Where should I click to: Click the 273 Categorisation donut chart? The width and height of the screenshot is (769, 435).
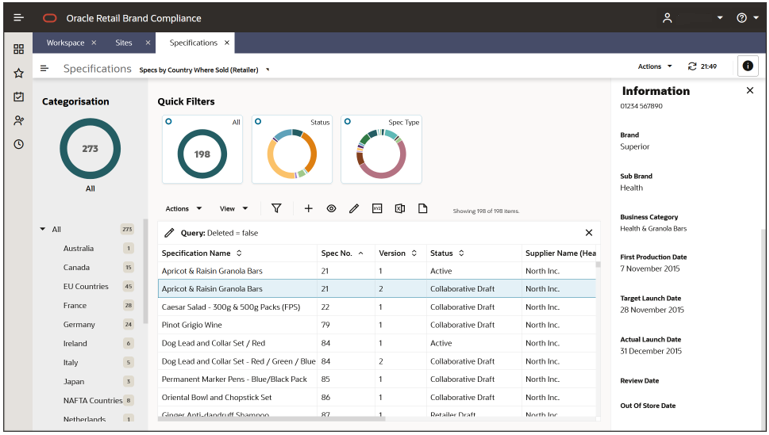coord(90,149)
